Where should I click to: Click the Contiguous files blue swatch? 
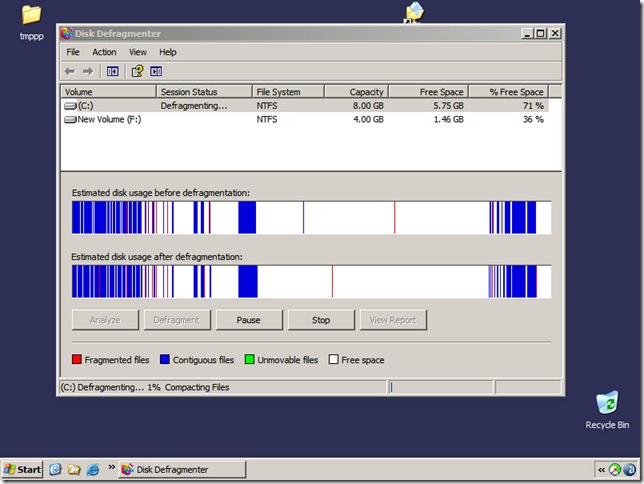[x=164, y=360]
